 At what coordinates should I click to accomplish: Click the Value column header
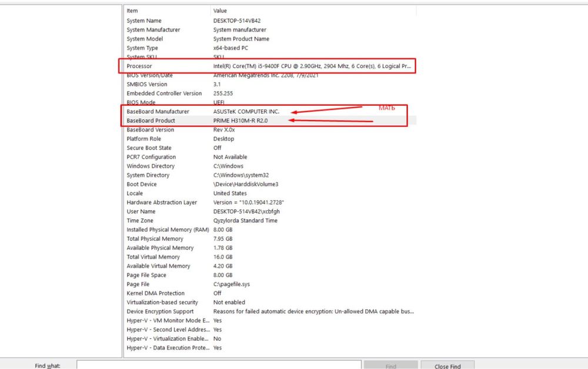point(220,11)
